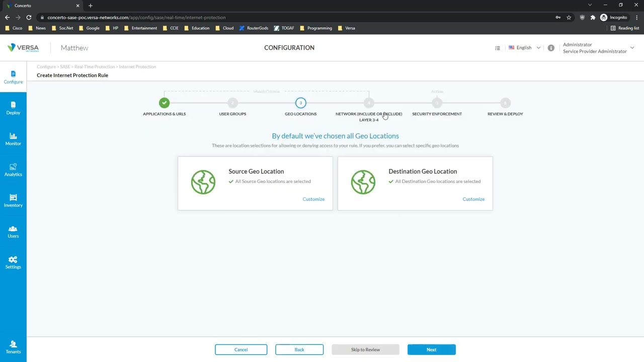Screen dimensions: 644x362
Task: Open the Configure section in sidebar
Action: pos(13,77)
